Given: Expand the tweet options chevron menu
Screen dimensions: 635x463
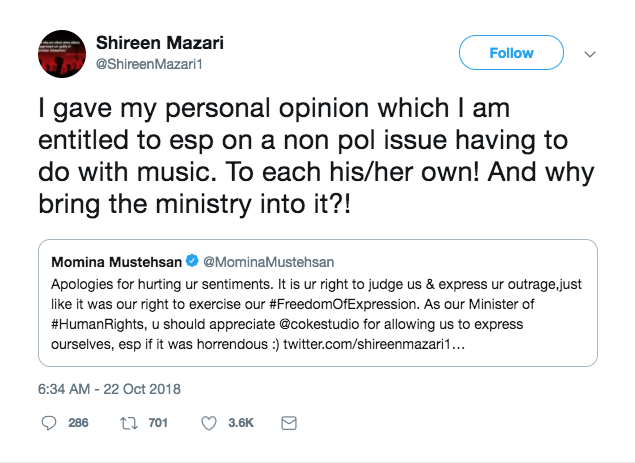Looking at the screenshot, I should coord(590,53).
